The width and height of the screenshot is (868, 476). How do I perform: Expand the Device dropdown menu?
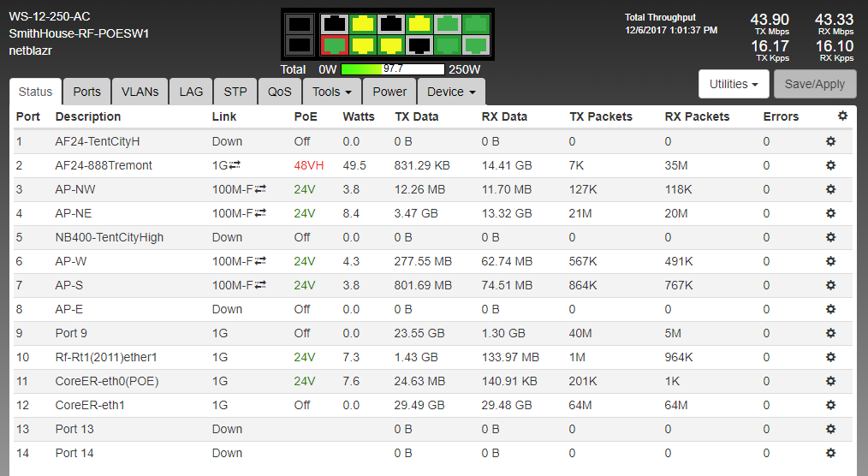pos(451,92)
